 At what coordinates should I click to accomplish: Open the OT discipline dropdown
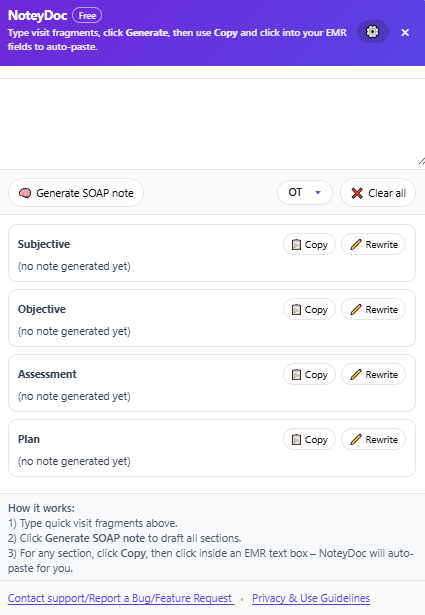point(305,193)
